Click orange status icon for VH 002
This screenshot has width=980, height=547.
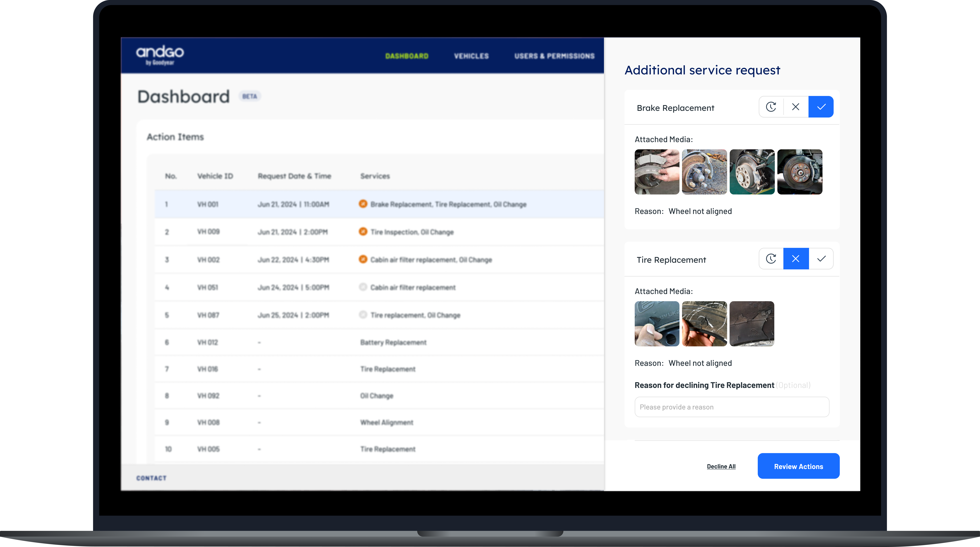coord(363,259)
